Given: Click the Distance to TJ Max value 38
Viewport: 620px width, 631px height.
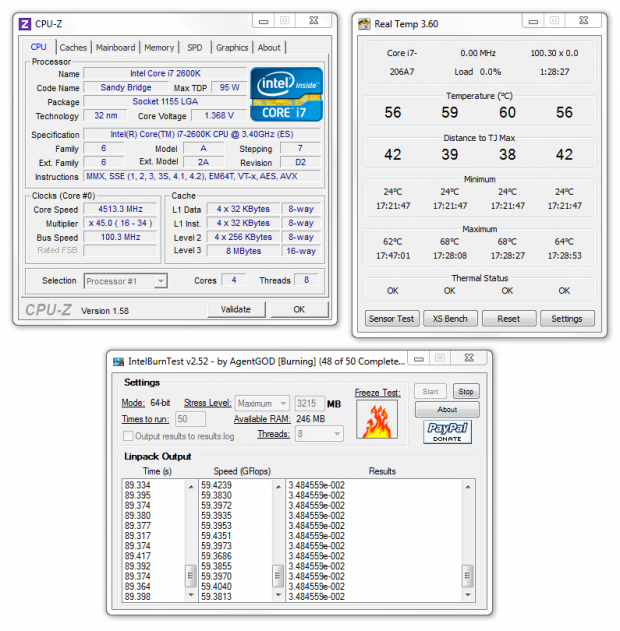Looking at the screenshot, I should tap(507, 155).
